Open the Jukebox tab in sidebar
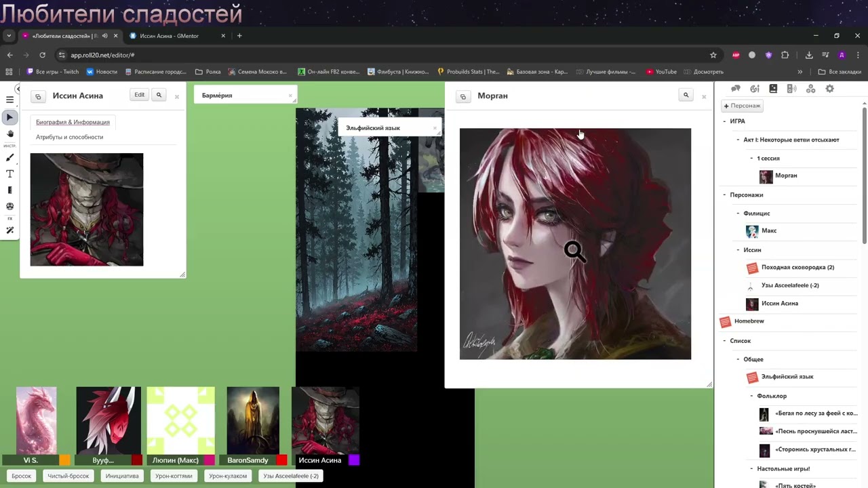Screen dimensions: 868x488 pyautogui.click(x=791, y=89)
